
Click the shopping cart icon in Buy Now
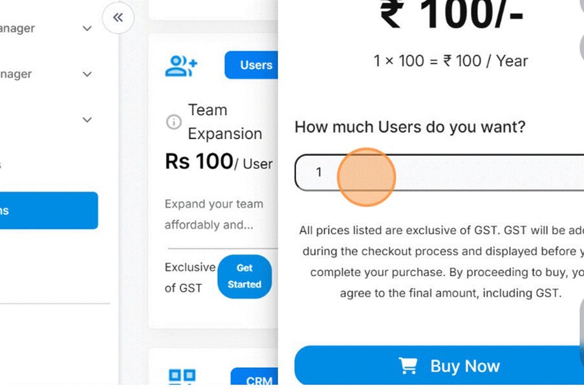point(408,366)
